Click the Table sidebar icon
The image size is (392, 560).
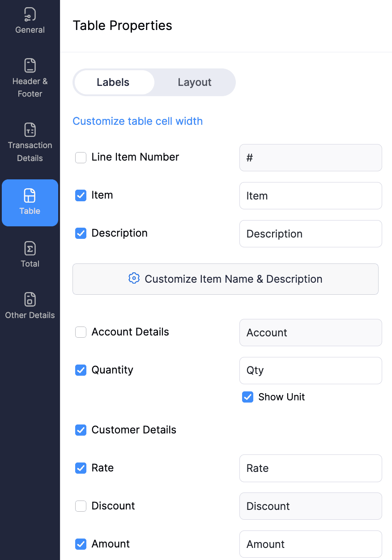(30, 196)
